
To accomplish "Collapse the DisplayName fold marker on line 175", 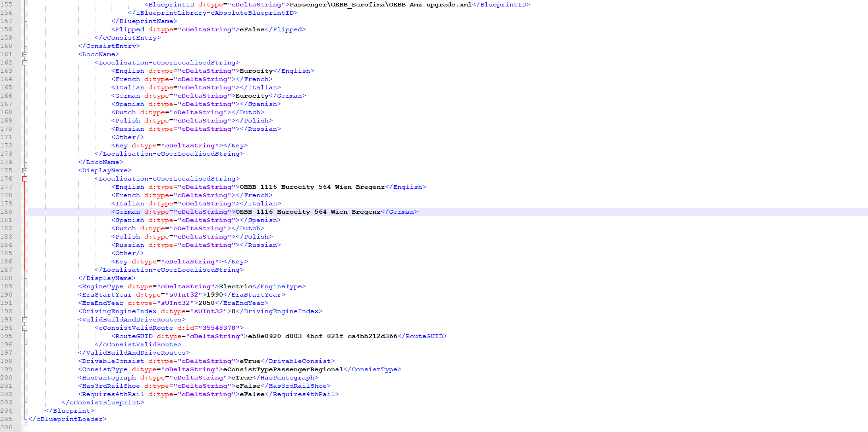I will (25, 170).
